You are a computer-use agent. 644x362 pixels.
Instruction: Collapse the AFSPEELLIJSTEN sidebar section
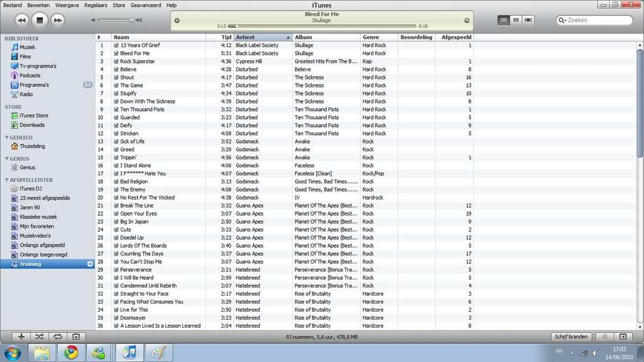click(6, 180)
